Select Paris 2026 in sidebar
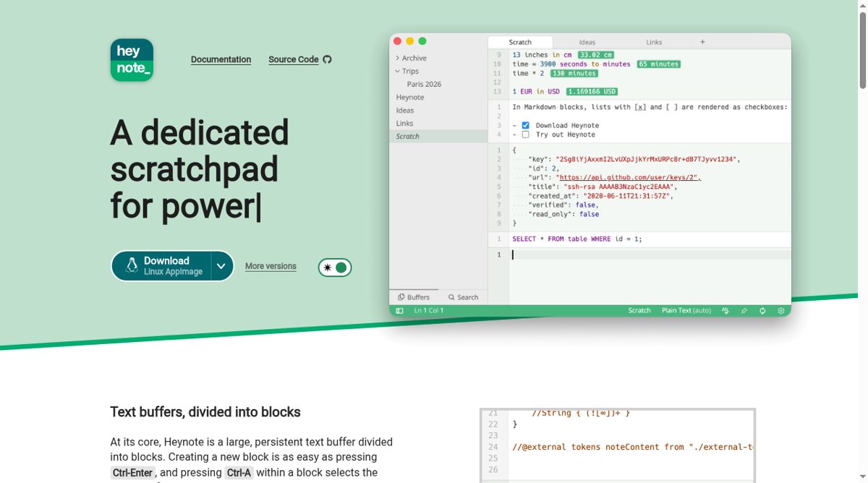 tap(424, 84)
